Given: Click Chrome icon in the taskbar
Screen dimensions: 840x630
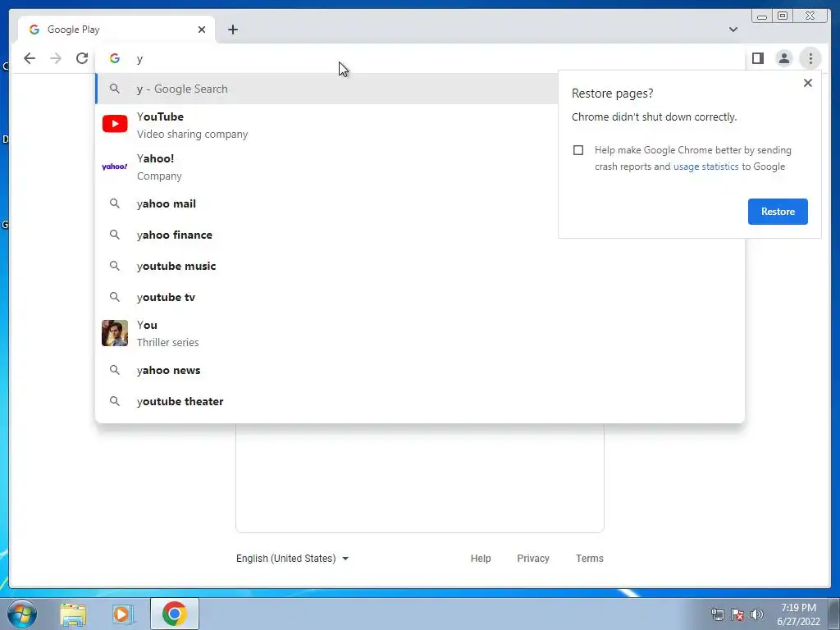Looking at the screenshot, I should [x=175, y=614].
